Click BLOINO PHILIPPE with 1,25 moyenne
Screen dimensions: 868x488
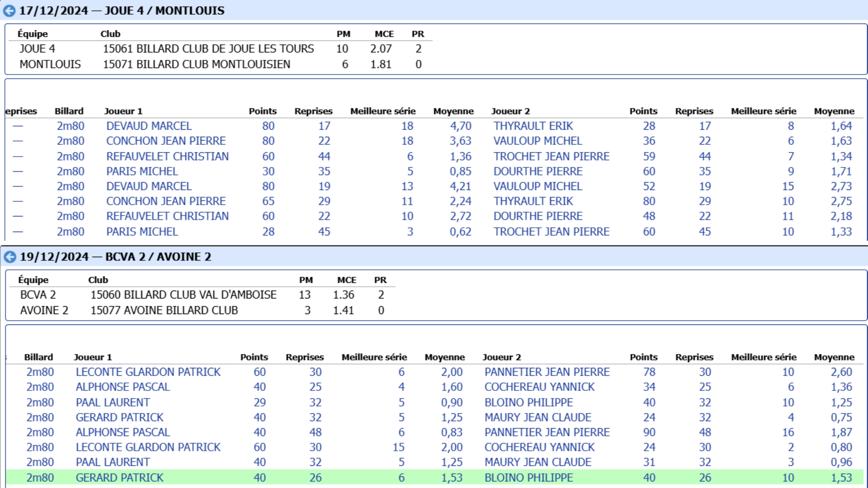(529, 403)
